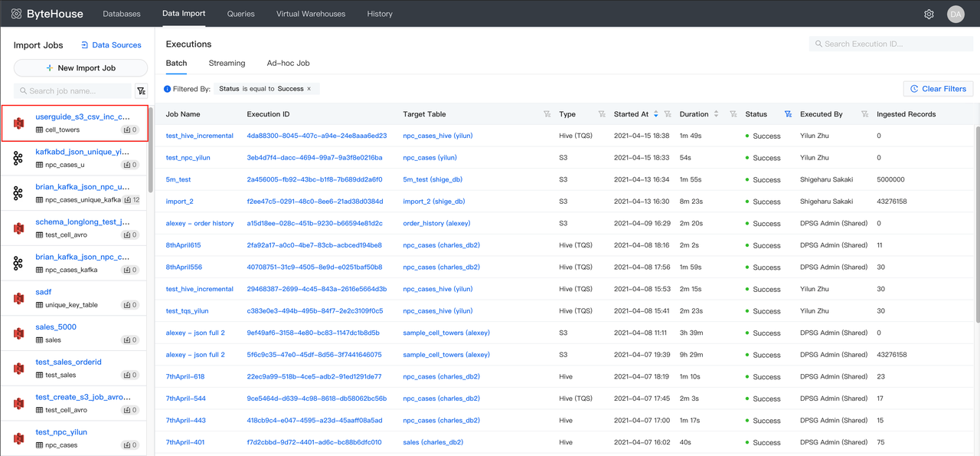980x456 pixels.
Task: Open the Executed By column filter dropdown
Action: [x=864, y=114]
